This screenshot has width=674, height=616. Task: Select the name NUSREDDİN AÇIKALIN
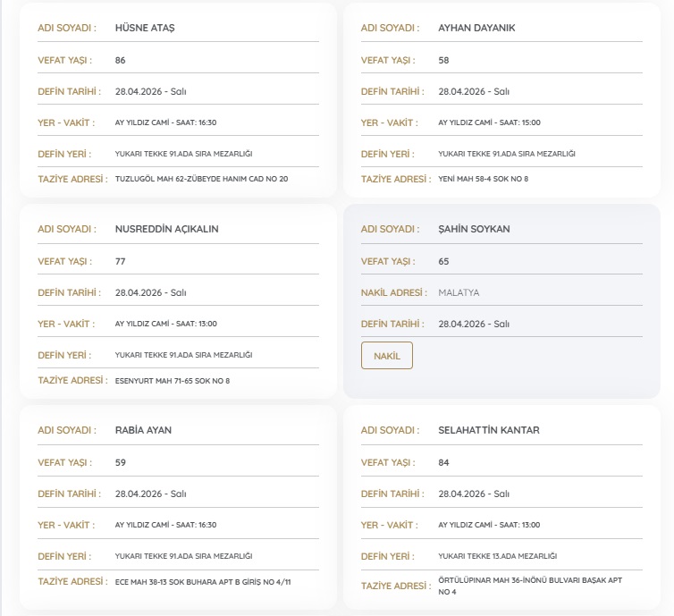[x=166, y=229]
